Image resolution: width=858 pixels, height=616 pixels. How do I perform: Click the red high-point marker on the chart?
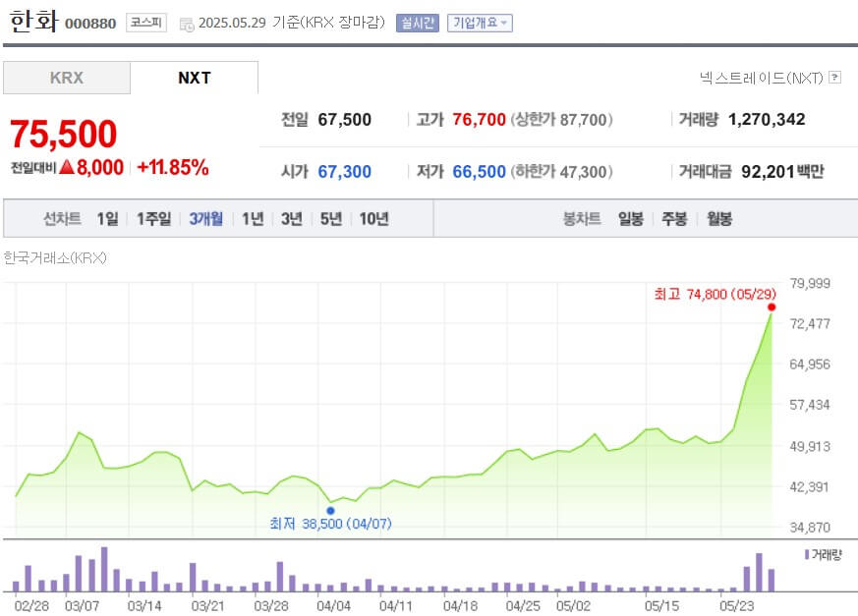click(772, 307)
